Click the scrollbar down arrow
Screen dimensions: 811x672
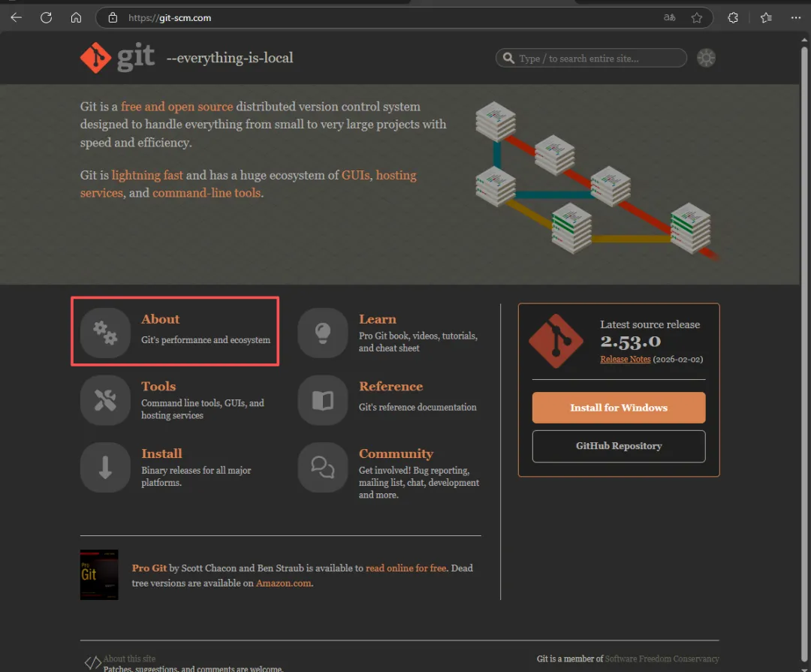(804, 669)
